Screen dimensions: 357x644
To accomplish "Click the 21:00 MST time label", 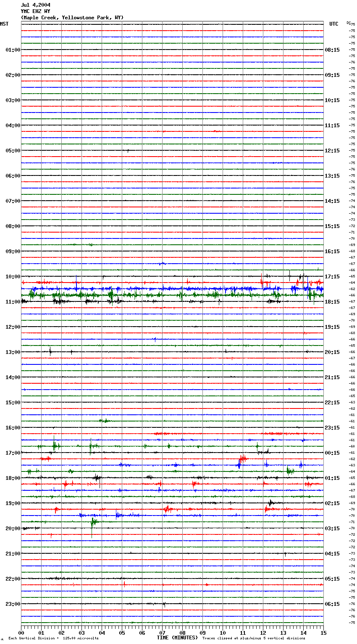I will (x=13, y=554).
